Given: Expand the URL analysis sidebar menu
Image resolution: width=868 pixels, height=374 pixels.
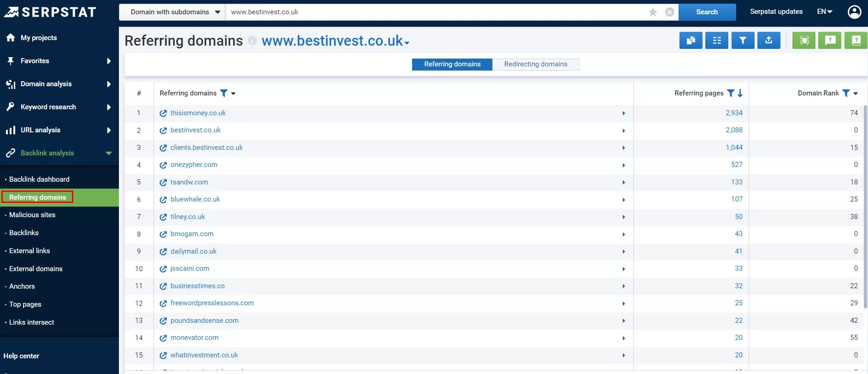Looking at the screenshot, I should click(109, 130).
